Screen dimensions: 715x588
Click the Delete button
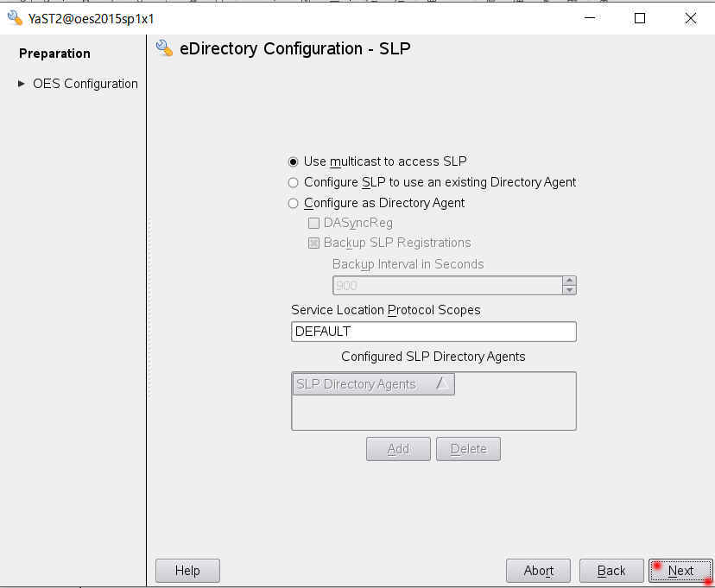468,450
